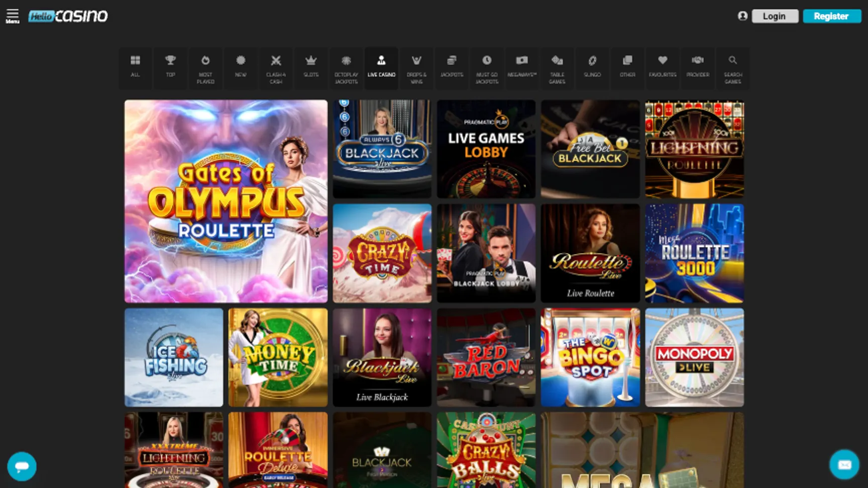Open First Person Blackjack game
868x488 pixels.
click(x=382, y=450)
